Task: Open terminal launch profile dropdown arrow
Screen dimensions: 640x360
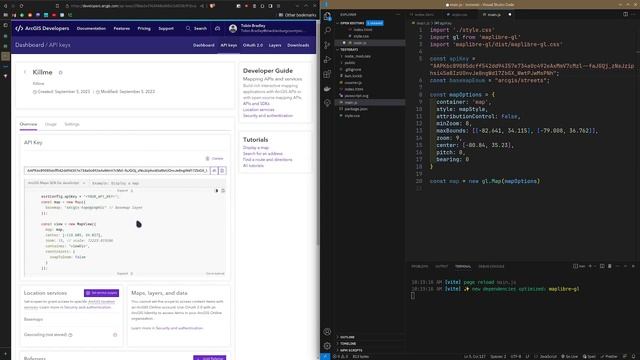Action: pos(595,266)
